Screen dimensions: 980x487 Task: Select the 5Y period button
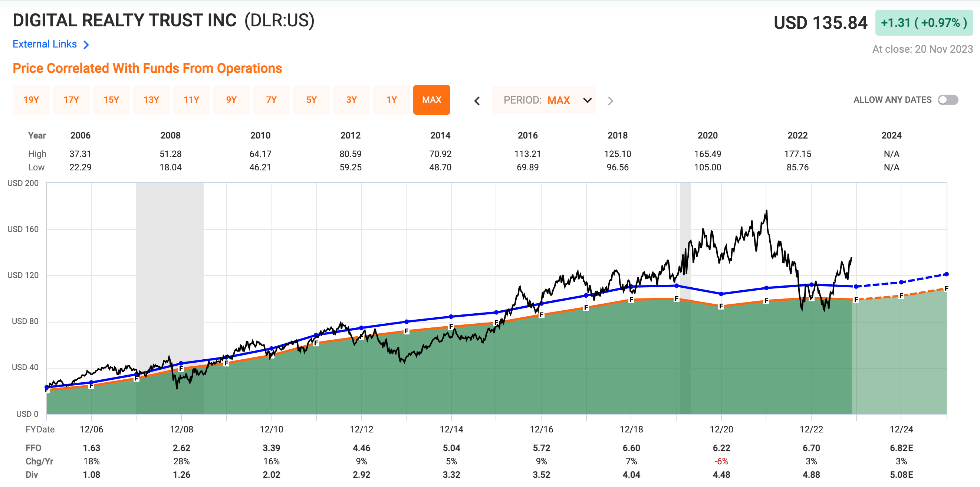click(x=312, y=100)
